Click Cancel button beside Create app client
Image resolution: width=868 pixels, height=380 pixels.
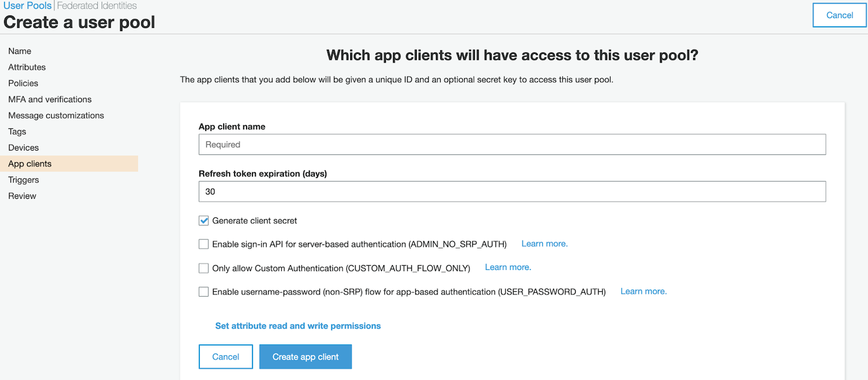(x=226, y=357)
